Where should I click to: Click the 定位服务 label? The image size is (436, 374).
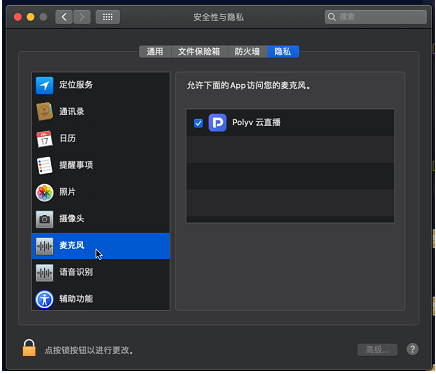76,85
